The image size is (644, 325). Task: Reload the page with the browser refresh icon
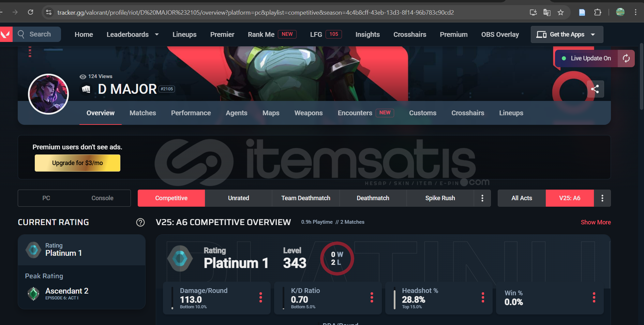[31, 12]
